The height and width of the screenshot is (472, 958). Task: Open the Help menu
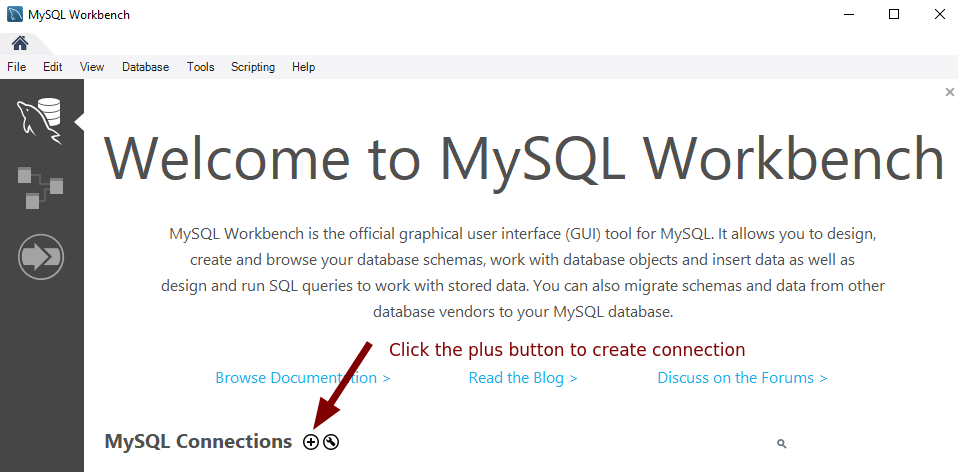click(304, 67)
